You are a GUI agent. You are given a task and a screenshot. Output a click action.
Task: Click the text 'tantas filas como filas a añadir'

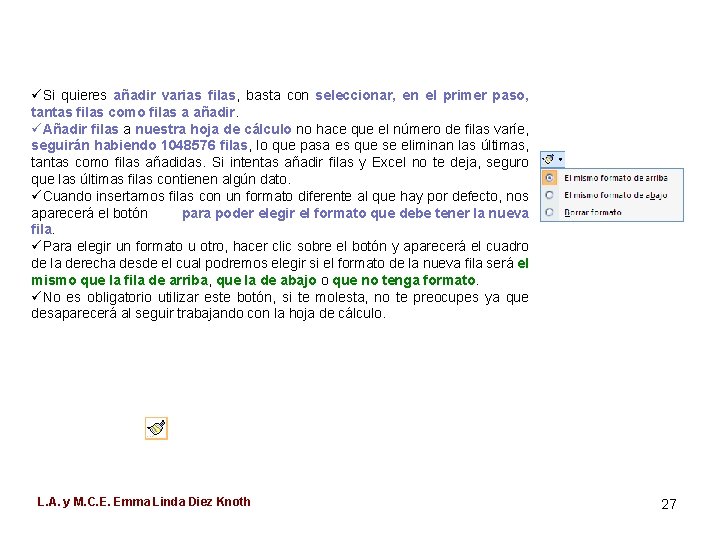click(133, 112)
